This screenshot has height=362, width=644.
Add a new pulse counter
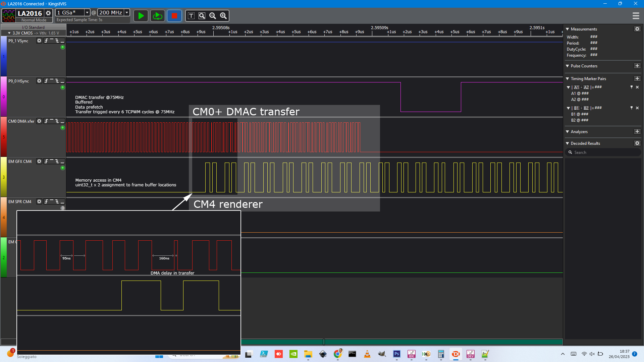coord(637,66)
